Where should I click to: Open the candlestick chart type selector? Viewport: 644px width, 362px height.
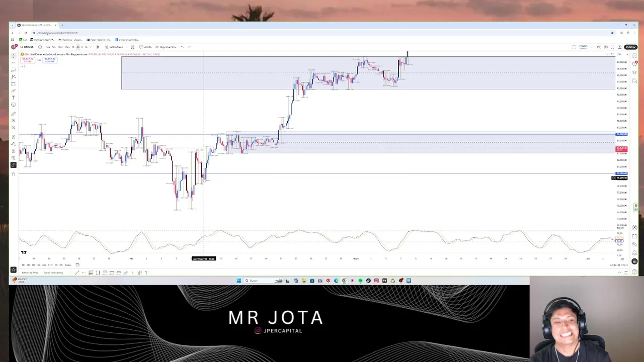click(98, 47)
